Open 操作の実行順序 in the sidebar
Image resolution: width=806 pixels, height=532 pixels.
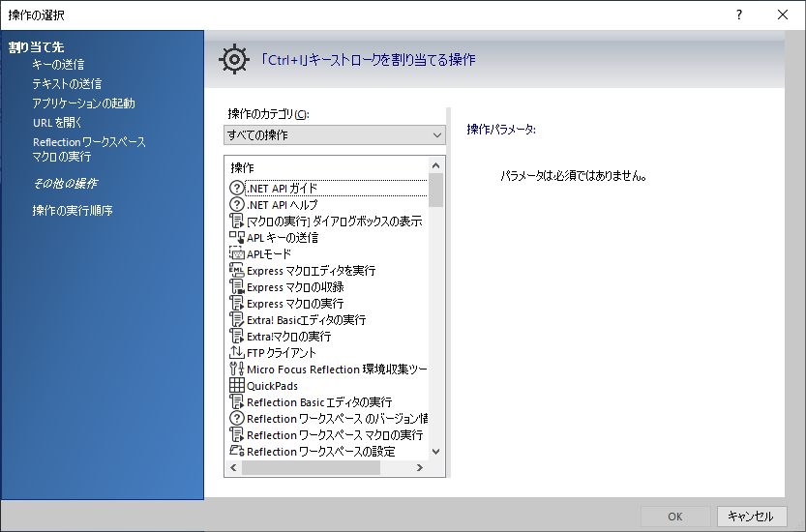pos(73,211)
